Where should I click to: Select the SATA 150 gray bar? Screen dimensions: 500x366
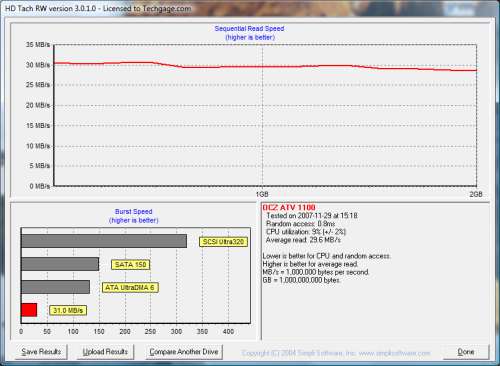60,264
